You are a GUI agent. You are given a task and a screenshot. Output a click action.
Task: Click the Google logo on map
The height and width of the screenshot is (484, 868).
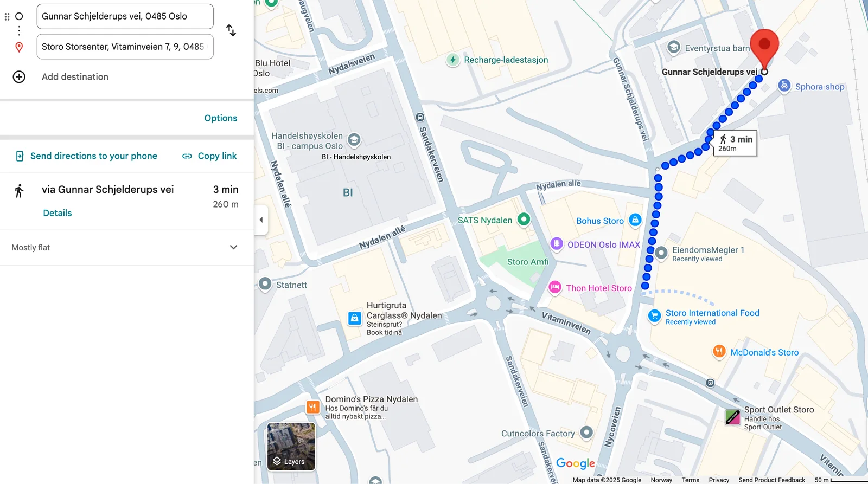576,463
